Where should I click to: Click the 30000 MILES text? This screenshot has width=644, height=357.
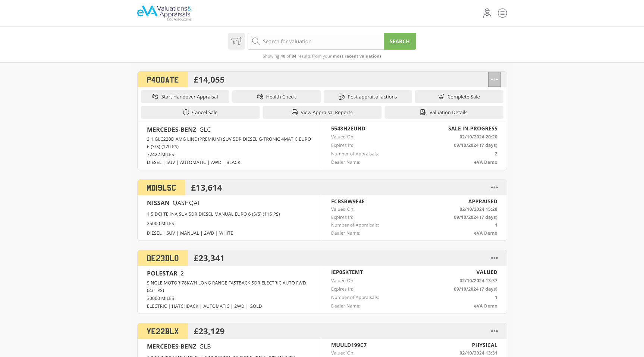[160, 298]
